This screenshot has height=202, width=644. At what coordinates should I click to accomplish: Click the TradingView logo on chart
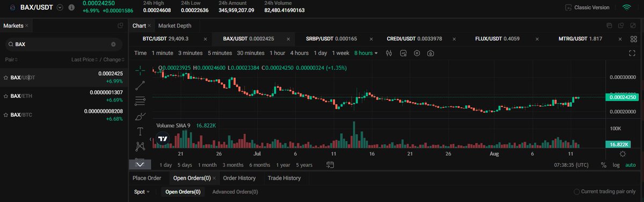coord(162,139)
